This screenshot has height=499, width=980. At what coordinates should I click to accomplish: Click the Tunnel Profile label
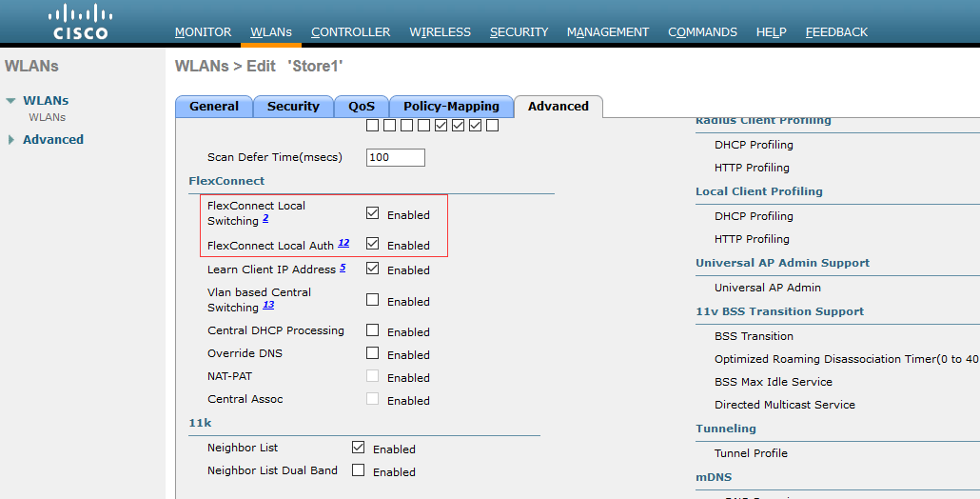(751, 453)
